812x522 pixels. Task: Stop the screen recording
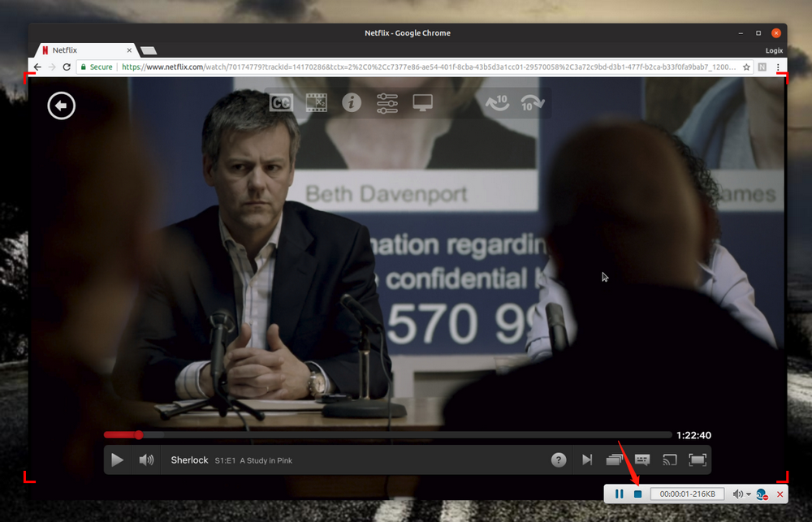[x=638, y=494]
